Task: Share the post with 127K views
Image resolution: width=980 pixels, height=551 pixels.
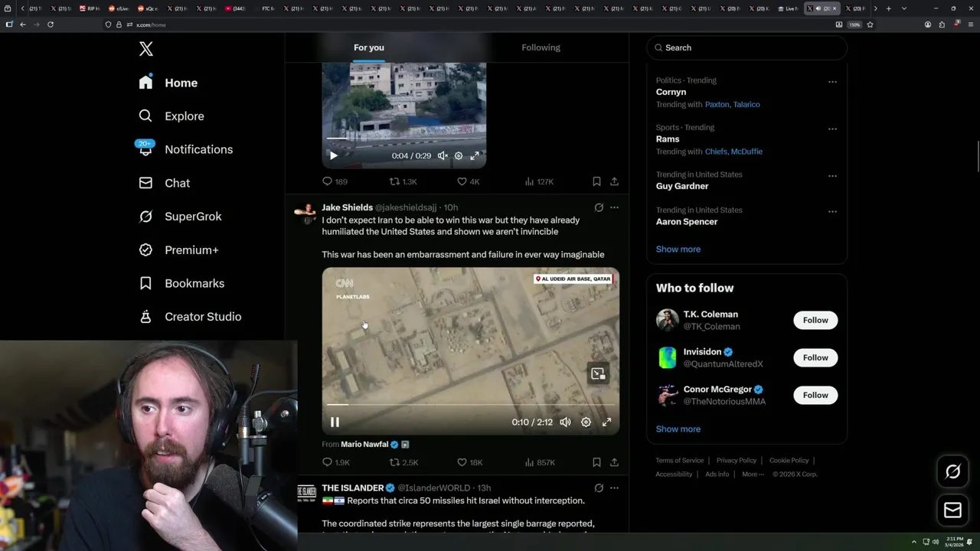Action: click(614, 181)
